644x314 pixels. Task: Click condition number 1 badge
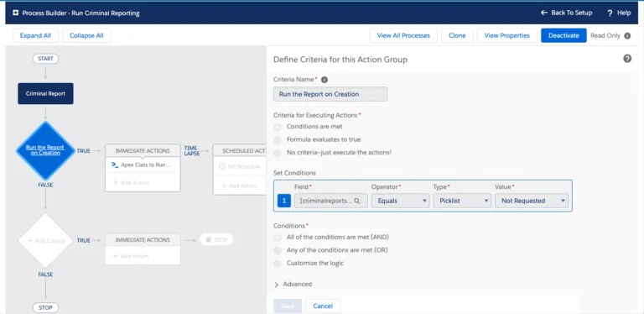click(284, 201)
